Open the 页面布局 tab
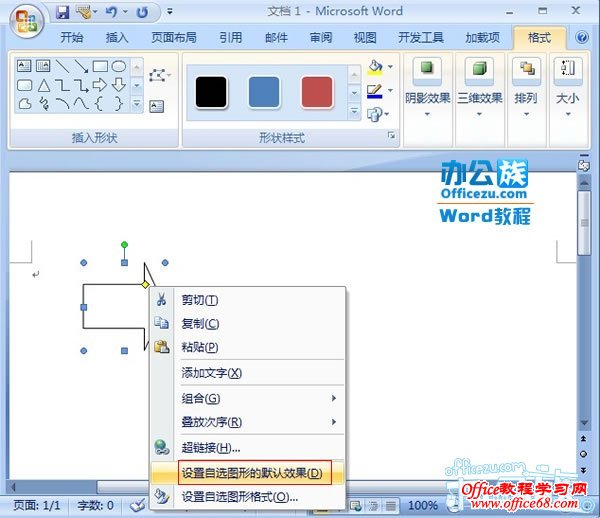The image size is (600, 518). [x=174, y=37]
